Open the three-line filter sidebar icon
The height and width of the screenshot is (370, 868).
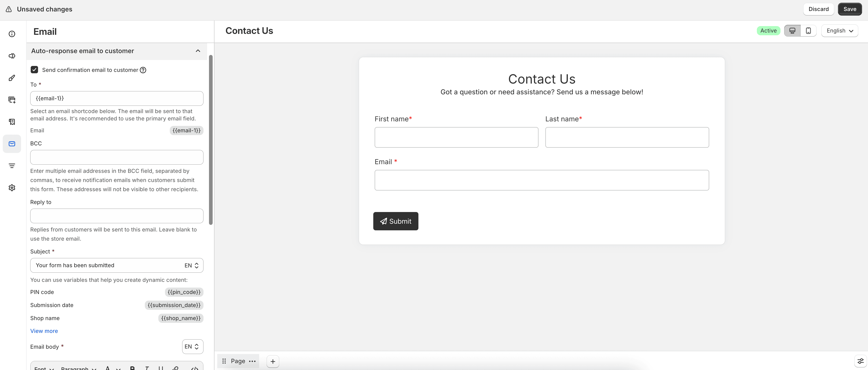click(12, 166)
